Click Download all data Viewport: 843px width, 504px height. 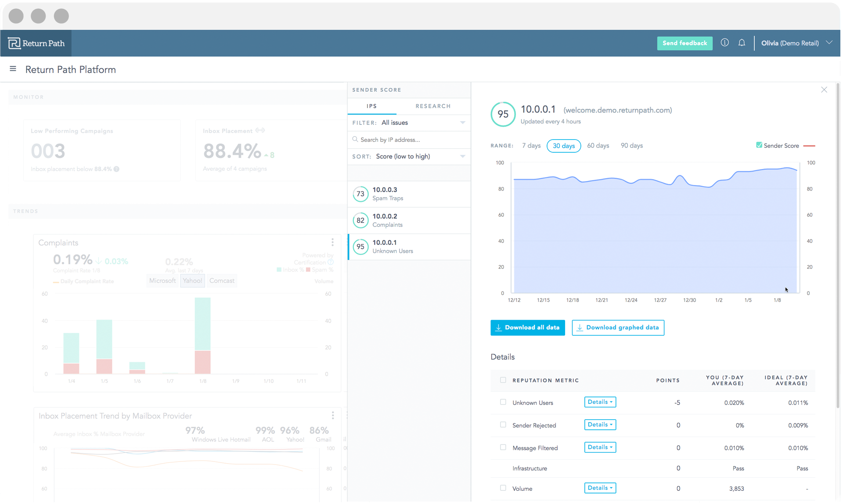click(x=527, y=328)
